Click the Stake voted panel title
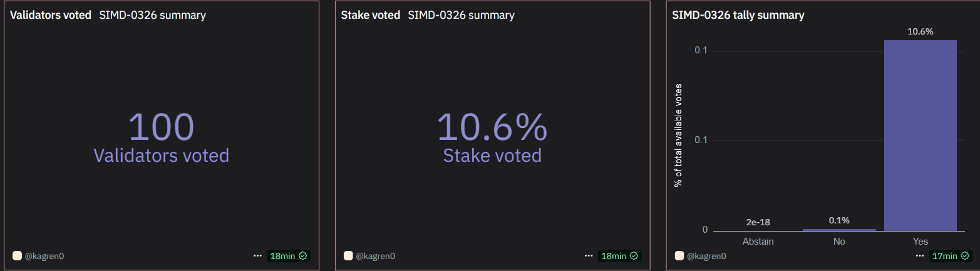Screen dimensions: 980x271 click(371, 15)
